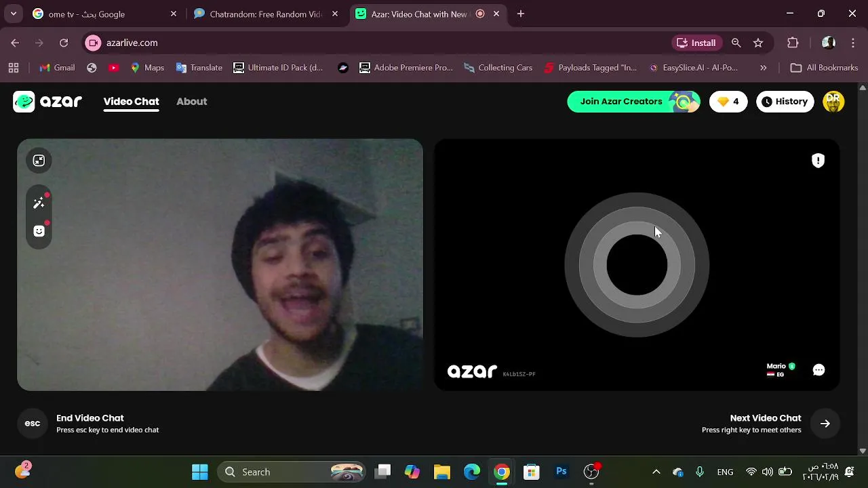
Task: Open the Gmail bookmark
Action: click(x=57, y=68)
